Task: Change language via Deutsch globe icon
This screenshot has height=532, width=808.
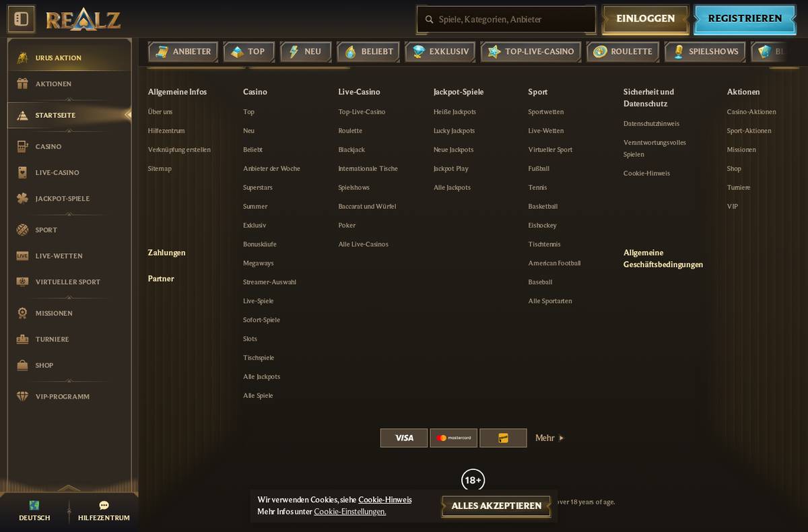Action: [34, 506]
